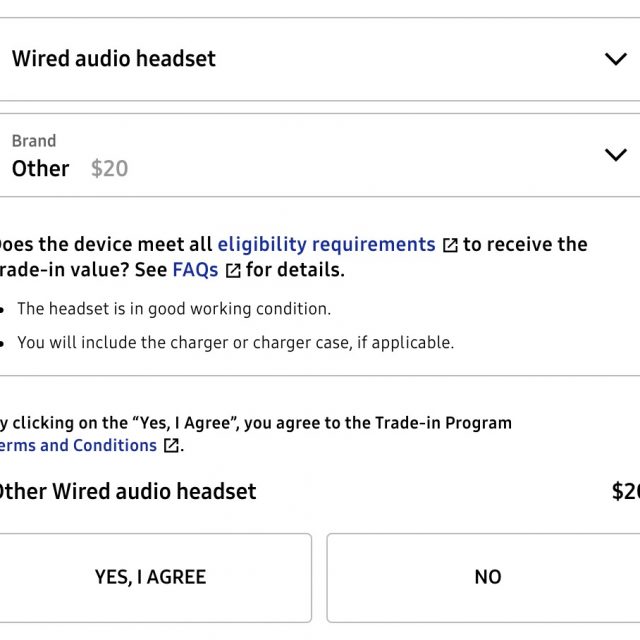Click the gray $20 brand trade-in value
Screen dimensions: 640x640
[x=109, y=169]
